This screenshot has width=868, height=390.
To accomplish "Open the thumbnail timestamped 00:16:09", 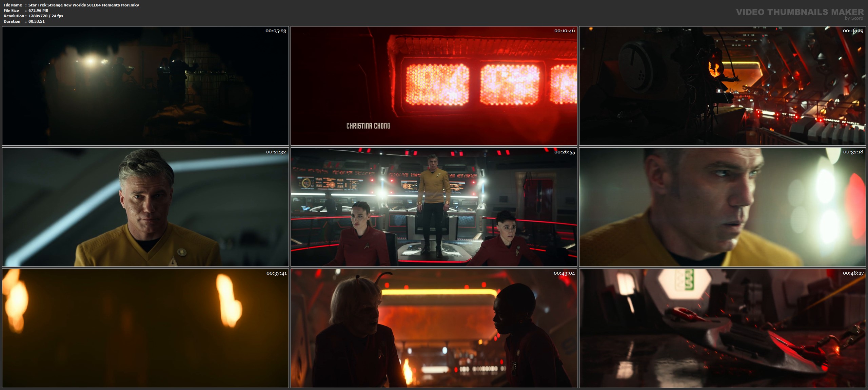I will coord(722,86).
